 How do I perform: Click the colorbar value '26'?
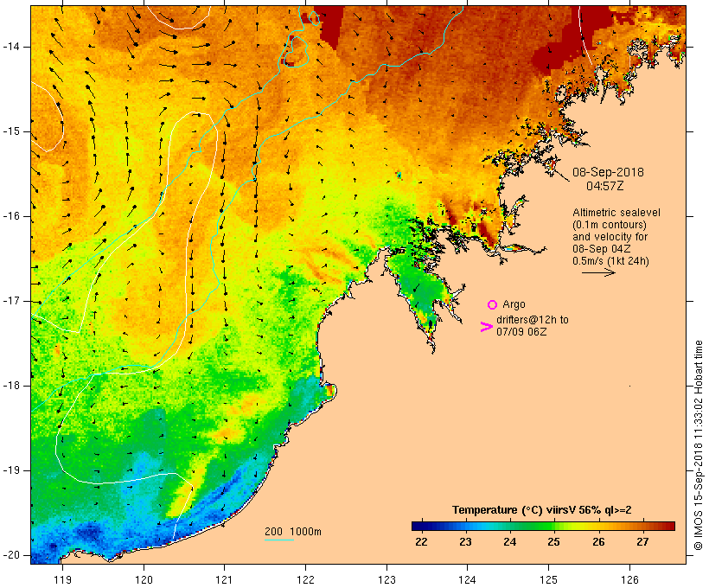coord(598,542)
